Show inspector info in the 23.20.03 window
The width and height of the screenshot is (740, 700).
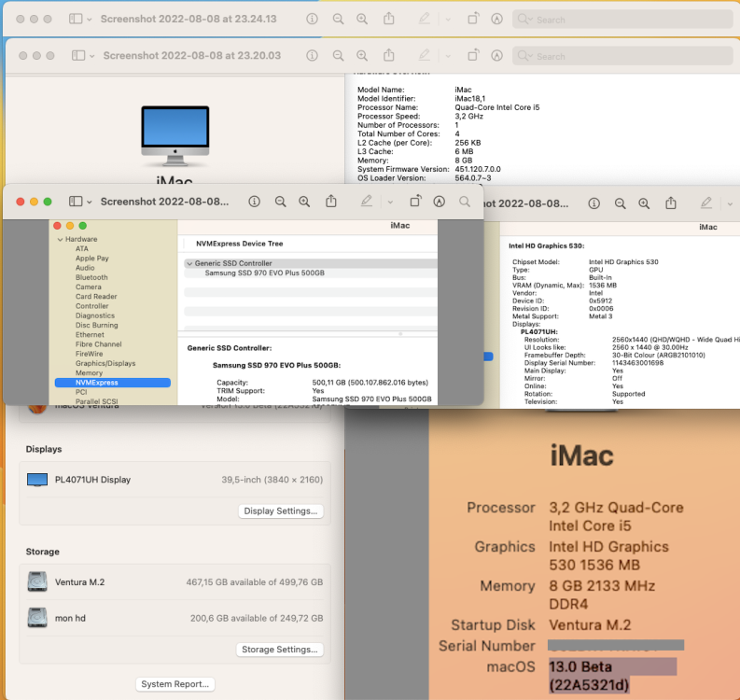pos(312,56)
